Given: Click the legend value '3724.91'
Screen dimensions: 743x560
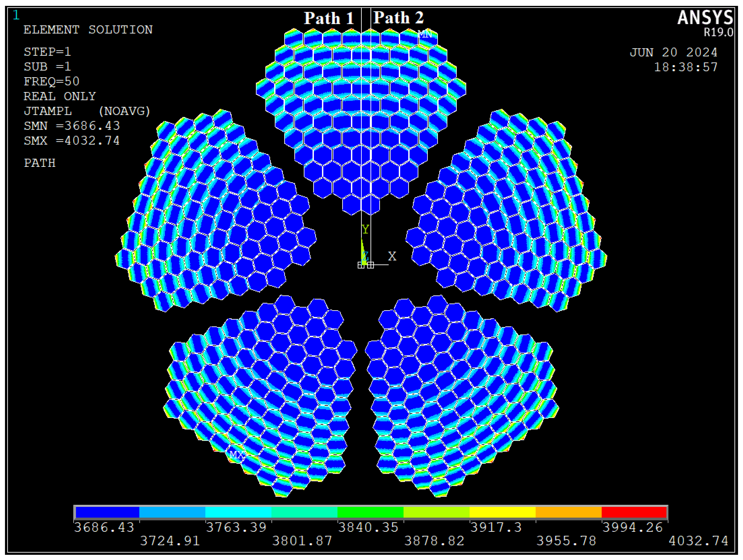Looking at the screenshot, I should tap(170, 541).
